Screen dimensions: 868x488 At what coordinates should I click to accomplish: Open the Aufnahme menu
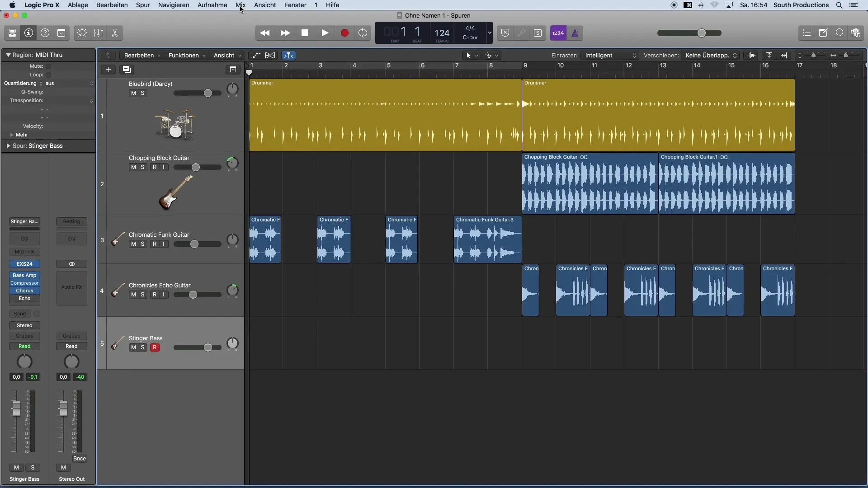click(212, 5)
